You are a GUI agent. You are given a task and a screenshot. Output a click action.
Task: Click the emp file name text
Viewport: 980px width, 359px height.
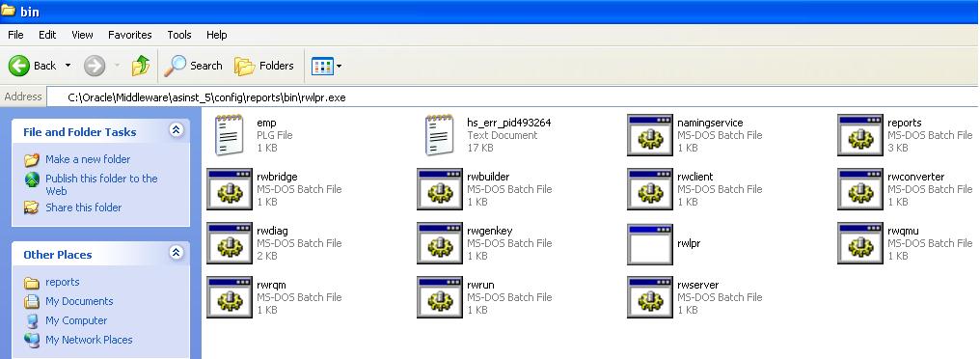266,124
